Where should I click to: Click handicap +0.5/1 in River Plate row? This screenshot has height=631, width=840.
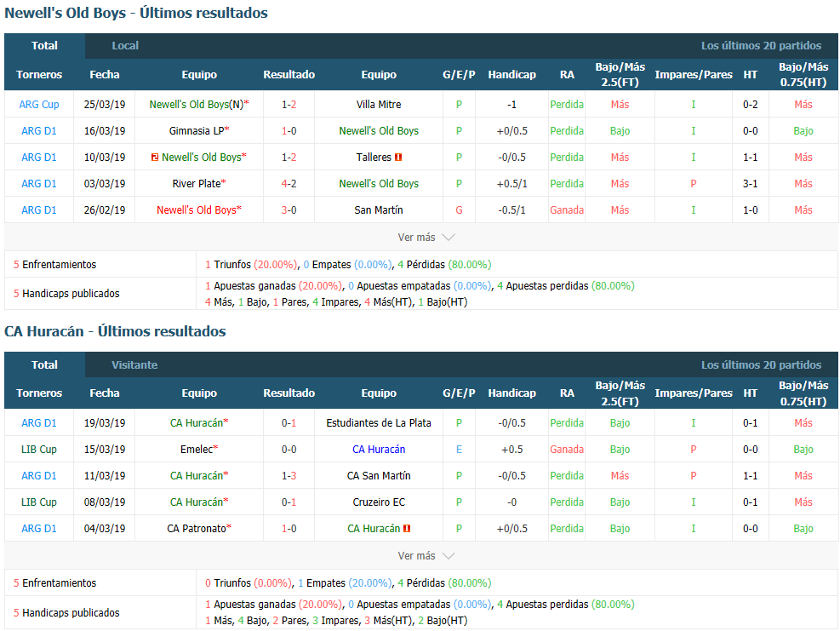(512, 184)
